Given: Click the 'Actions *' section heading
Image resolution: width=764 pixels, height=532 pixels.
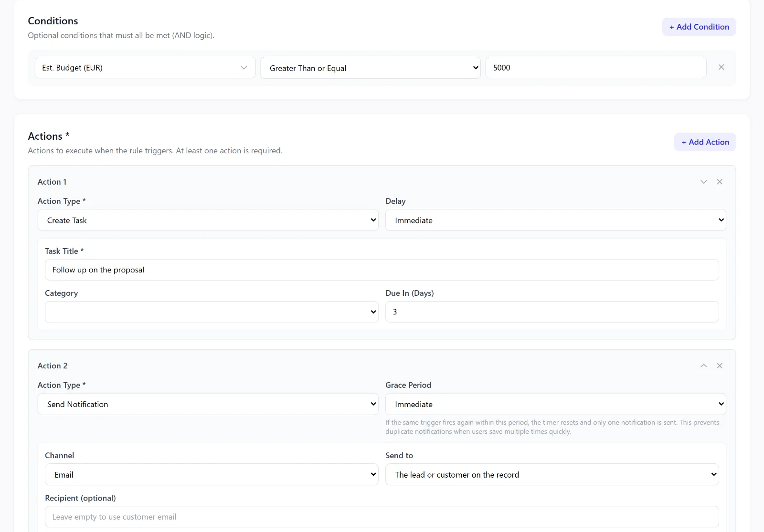Looking at the screenshot, I should tap(49, 136).
